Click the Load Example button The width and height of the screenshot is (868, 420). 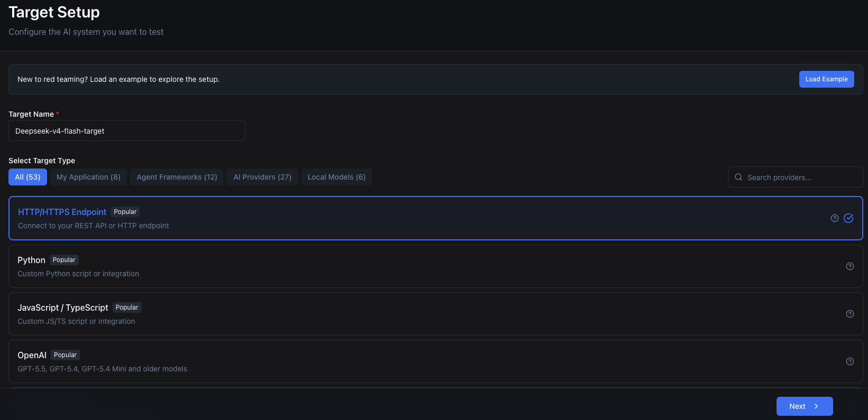coord(826,79)
